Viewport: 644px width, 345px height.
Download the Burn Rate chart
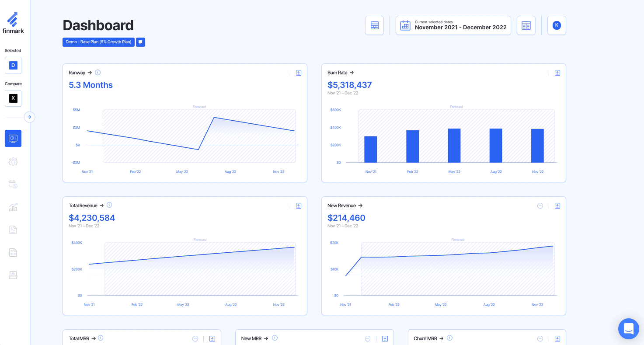(557, 73)
